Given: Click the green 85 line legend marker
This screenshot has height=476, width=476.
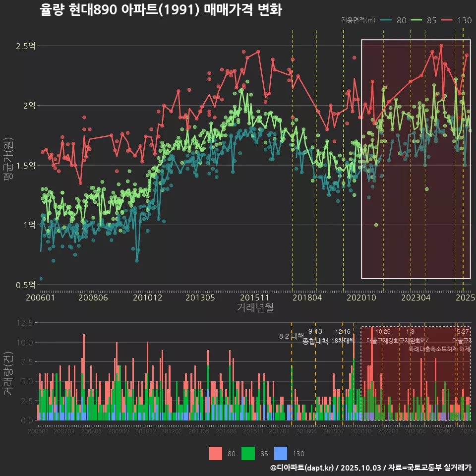Looking at the screenshot, I should pos(416,20).
